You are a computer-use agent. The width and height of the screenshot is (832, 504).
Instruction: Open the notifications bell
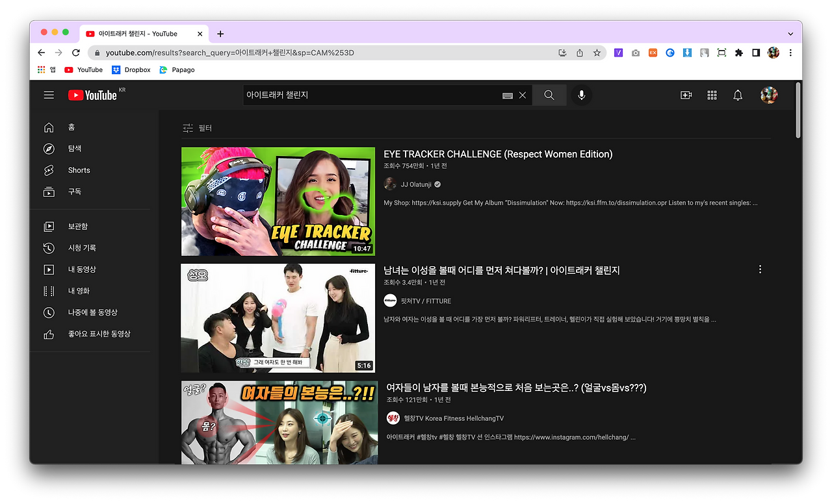(738, 95)
